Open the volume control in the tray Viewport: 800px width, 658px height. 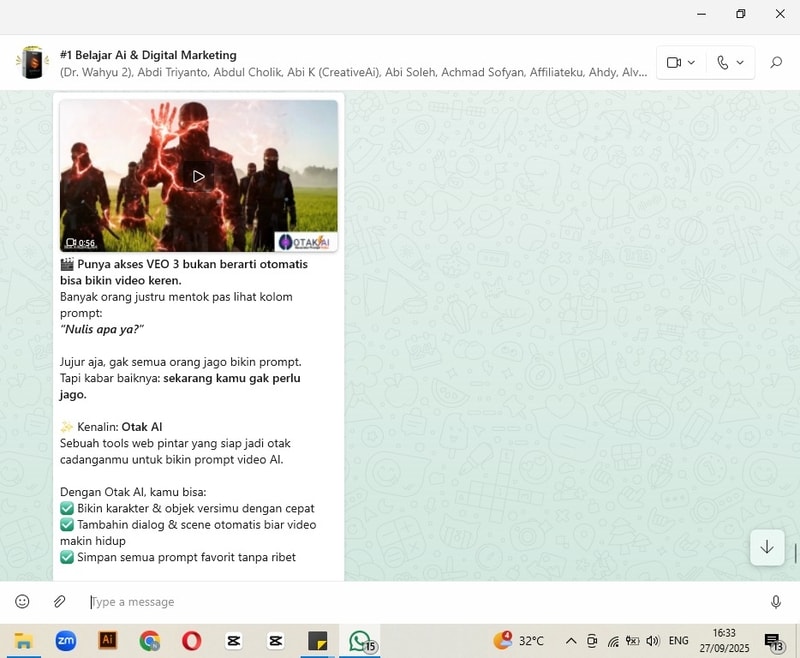pos(653,641)
